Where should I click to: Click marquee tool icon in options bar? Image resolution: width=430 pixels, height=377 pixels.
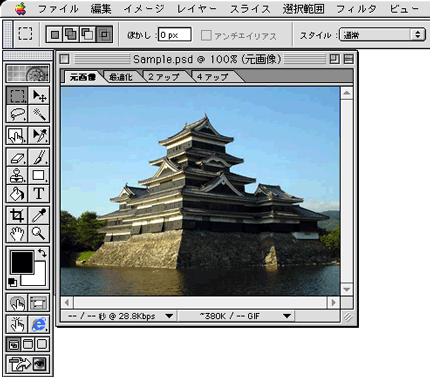click(25, 34)
